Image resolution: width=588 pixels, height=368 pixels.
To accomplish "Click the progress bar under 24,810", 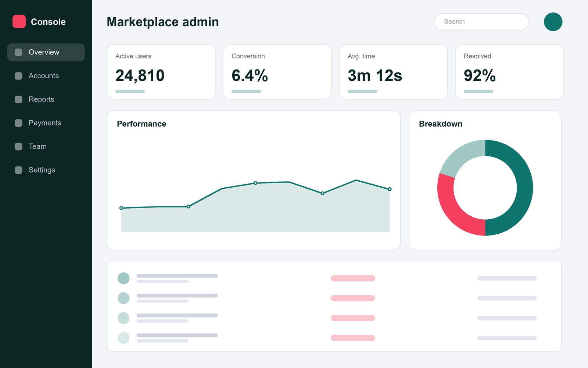I will 130,91.
